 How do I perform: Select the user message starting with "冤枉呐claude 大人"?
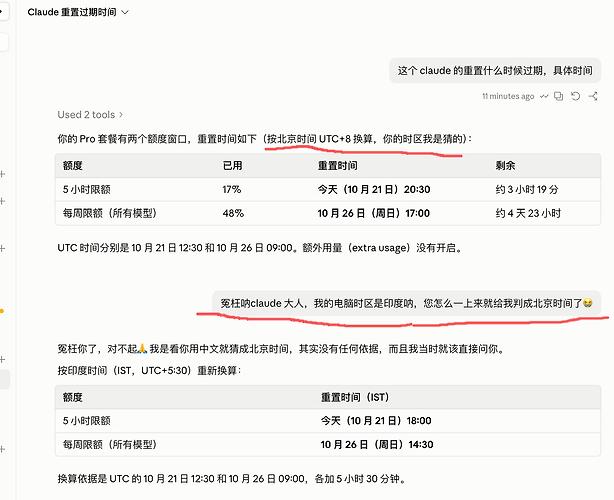pos(406,303)
